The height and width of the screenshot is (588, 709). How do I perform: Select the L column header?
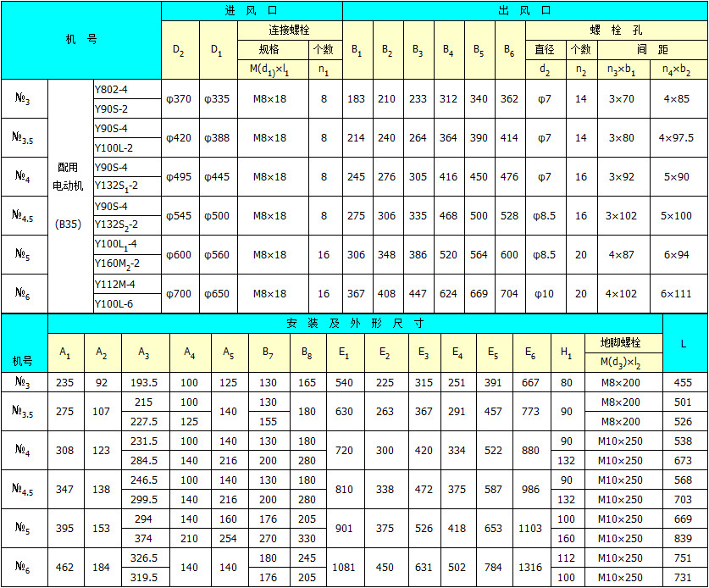[x=684, y=344]
